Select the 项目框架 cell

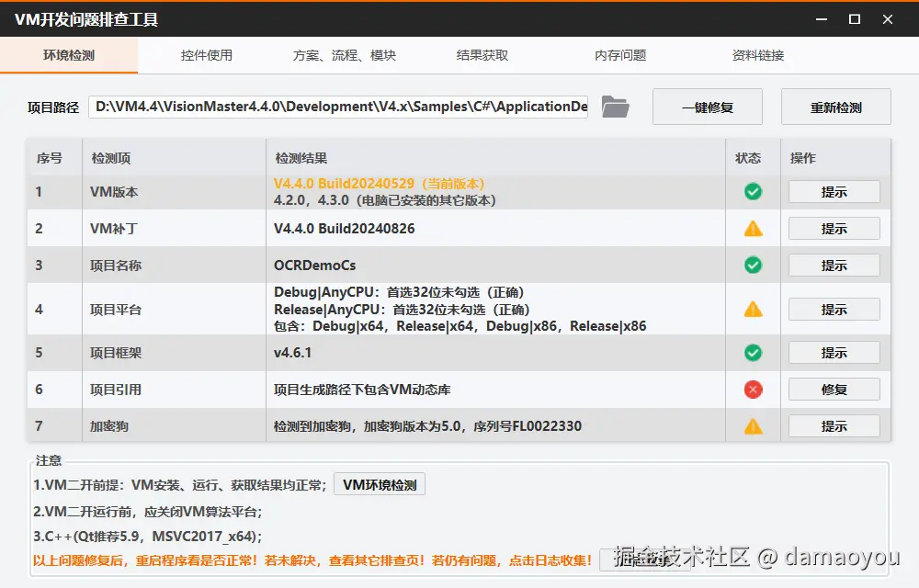(x=174, y=353)
